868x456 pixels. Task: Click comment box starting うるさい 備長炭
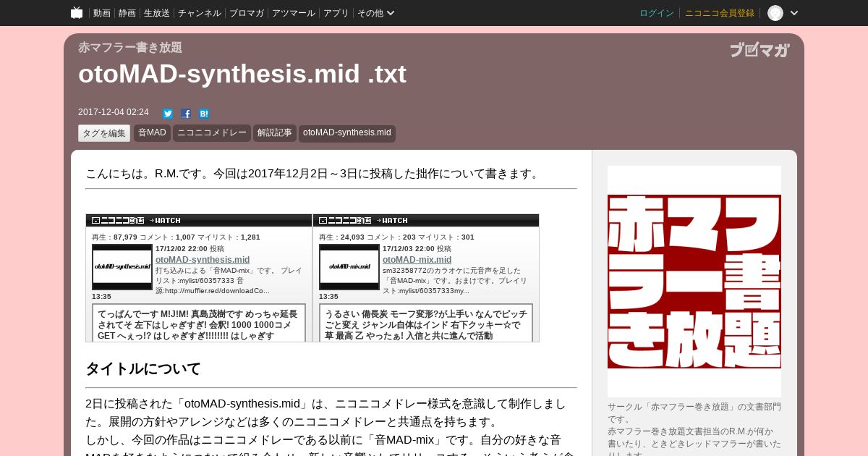click(x=426, y=323)
